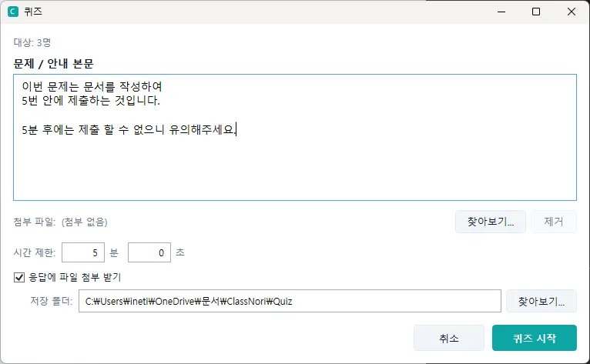Open 찾아보기 for the 첨부 파일 row
Image resolution: width=590 pixels, height=364 pixels.
[x=491, y=222]
